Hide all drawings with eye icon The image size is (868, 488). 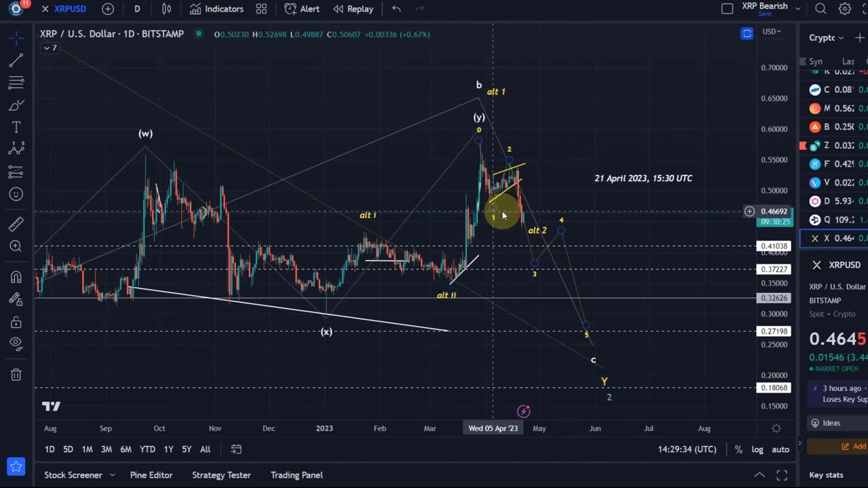pos(16,344)
